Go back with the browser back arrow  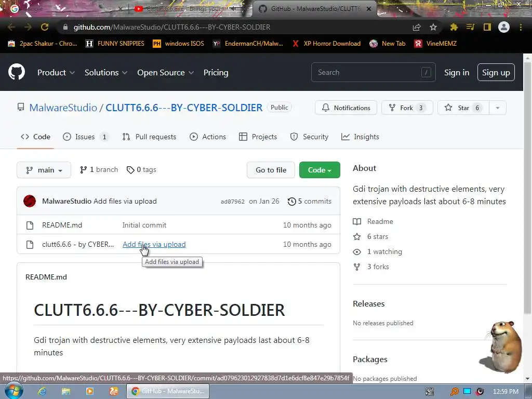coord(11,27)
